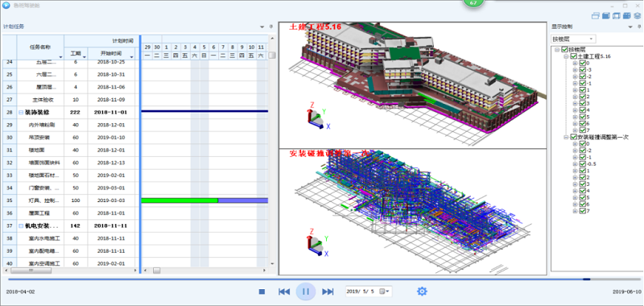Open the 按楼层 display mode dropdown
Image resolution: width=644 pixels, height=306 pixels.
pos(573,39)
